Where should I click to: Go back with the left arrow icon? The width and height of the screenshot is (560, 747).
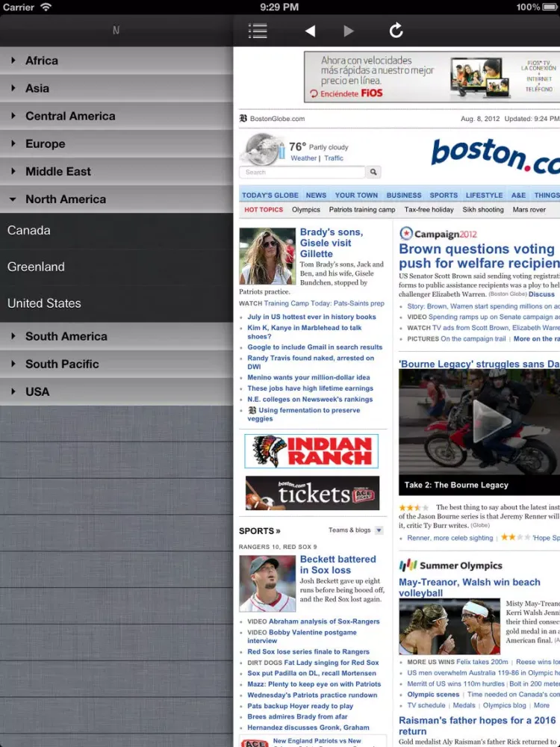click(x=310, y=31)
